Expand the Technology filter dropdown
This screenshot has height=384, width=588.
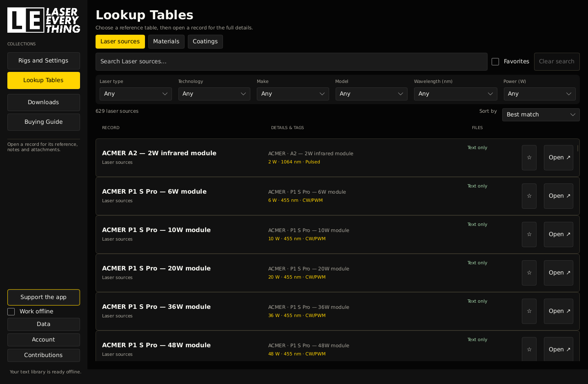214,94
